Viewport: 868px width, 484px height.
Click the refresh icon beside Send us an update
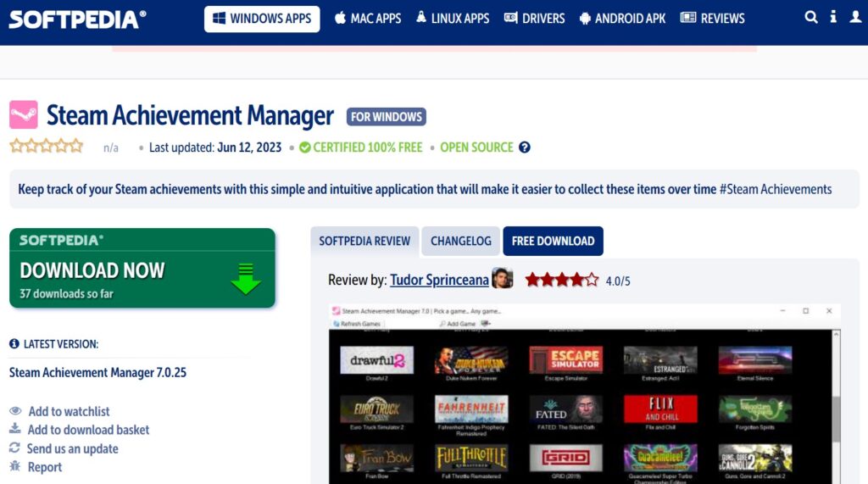tap(14, 448)
